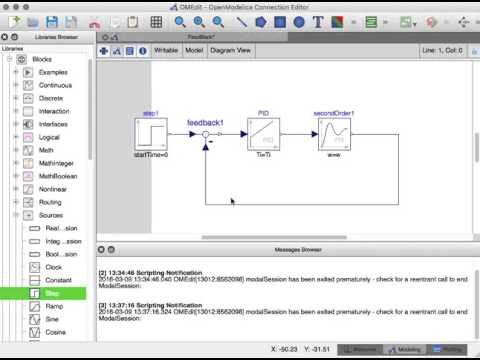This screenshot has height=360, width=480.
Task: Select the Clock source block
Action: [53, 267]
